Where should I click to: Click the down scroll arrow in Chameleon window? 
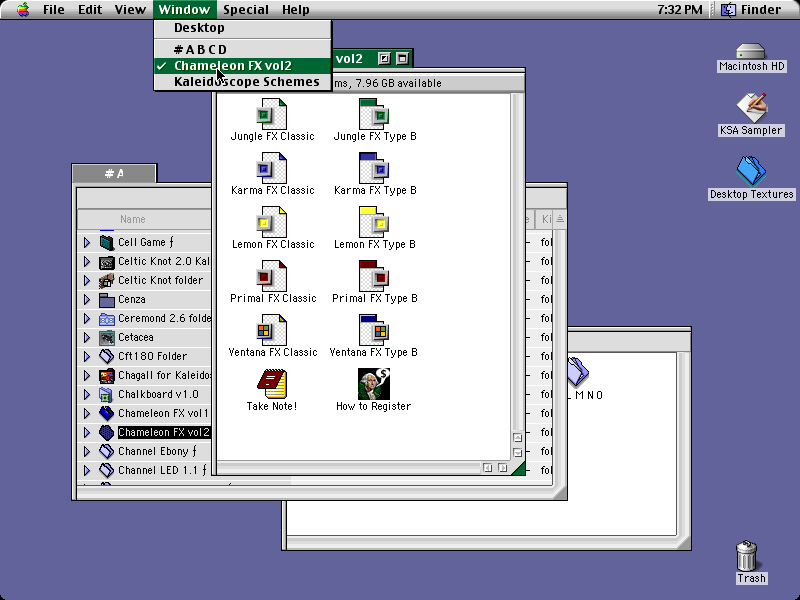pos(517,453)
